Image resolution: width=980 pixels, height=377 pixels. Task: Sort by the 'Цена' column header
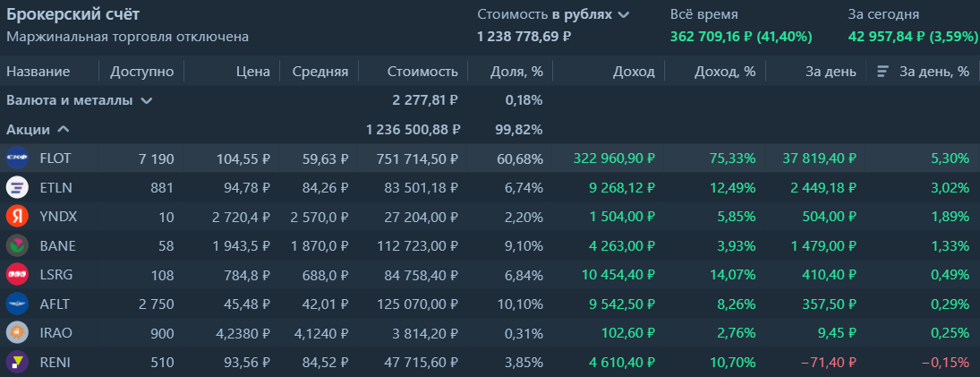click(253, 72)
